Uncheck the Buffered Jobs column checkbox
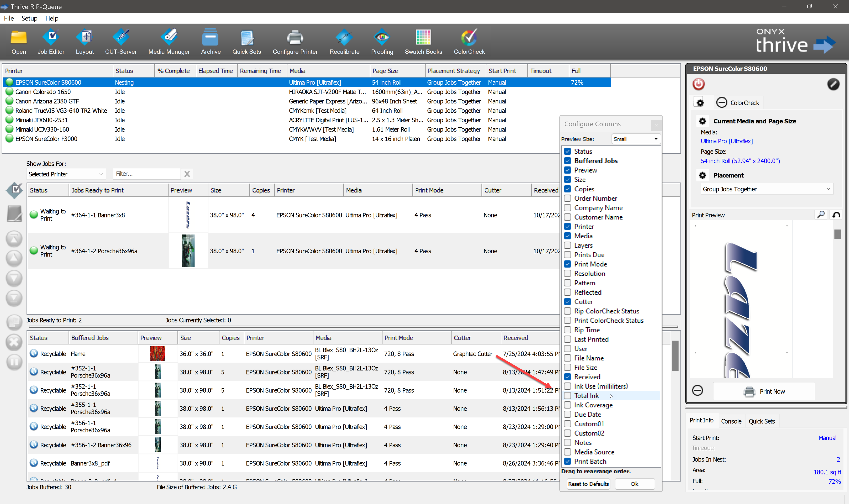 click(x=568, y=161)
